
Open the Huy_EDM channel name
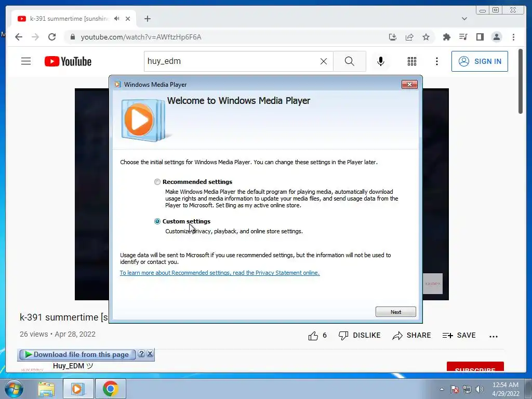point(73,366)
